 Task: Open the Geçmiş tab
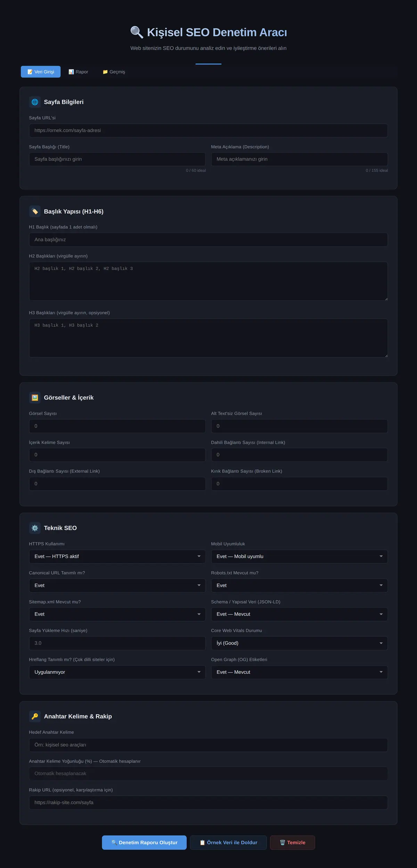point(114,72)
